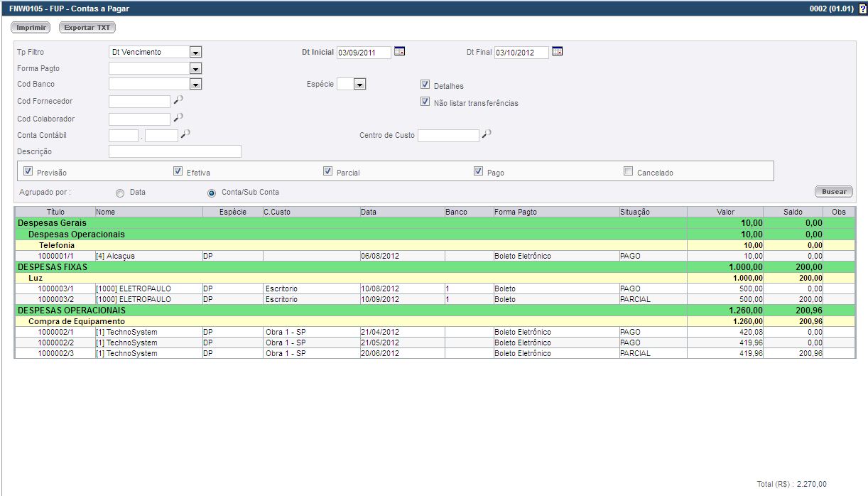The height and width of the screenshot is (496, 868).
Task: Open the help icon in the title bar
Action: 862,8
